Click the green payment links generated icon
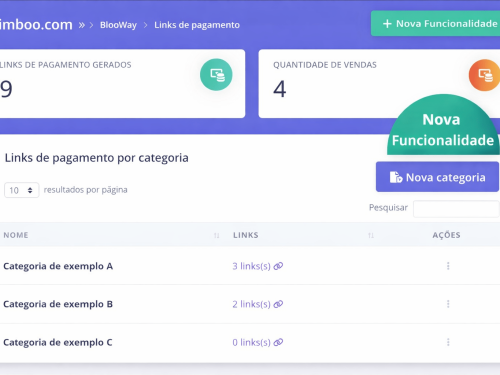Screen dimensions: 500x375 pos(216,75)
